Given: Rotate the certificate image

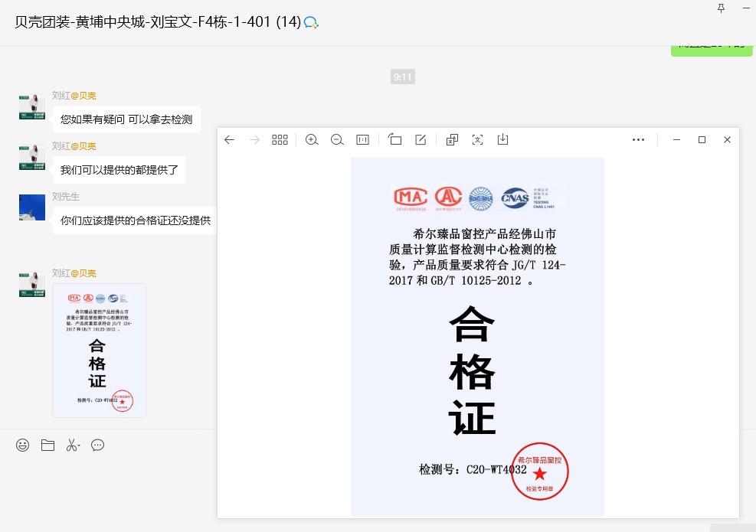Looking at the screenshot, I should coord(395,139).
